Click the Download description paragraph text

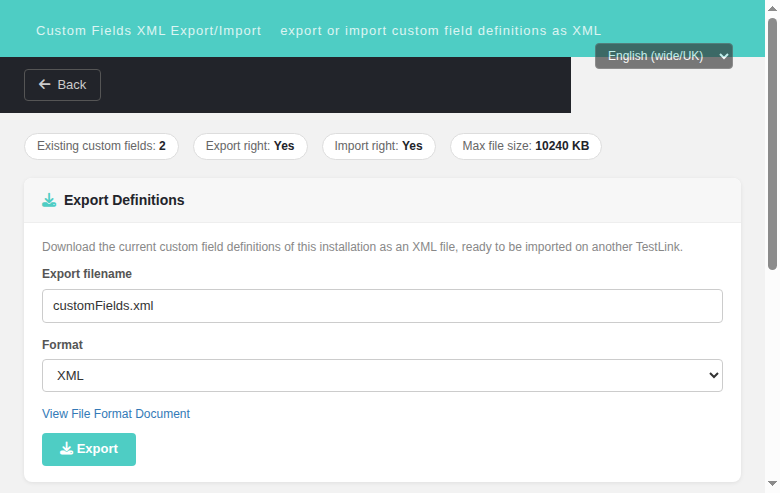click(x=362, y=247)
